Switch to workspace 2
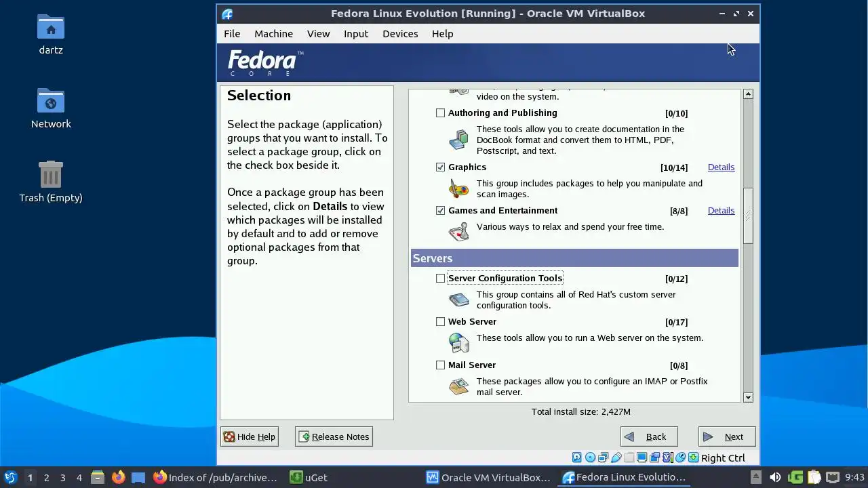868x488 pixels. tap(46, 477)
